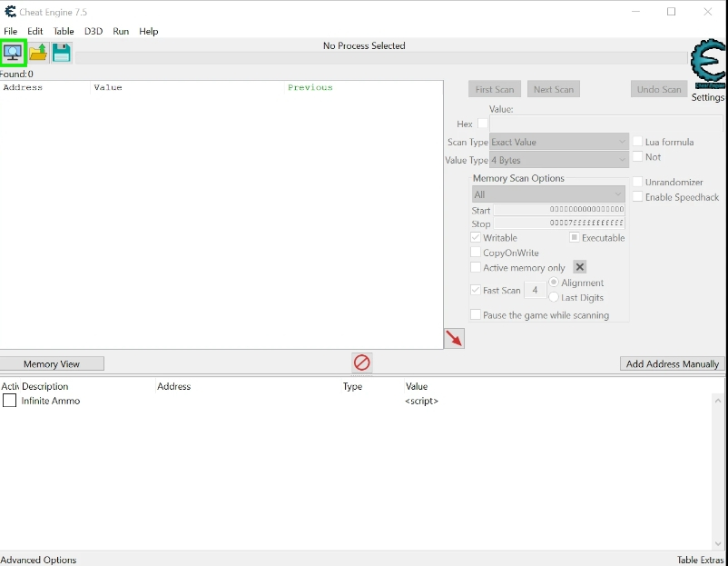
Task: Open Table Extras
Action: click(700, 560)
